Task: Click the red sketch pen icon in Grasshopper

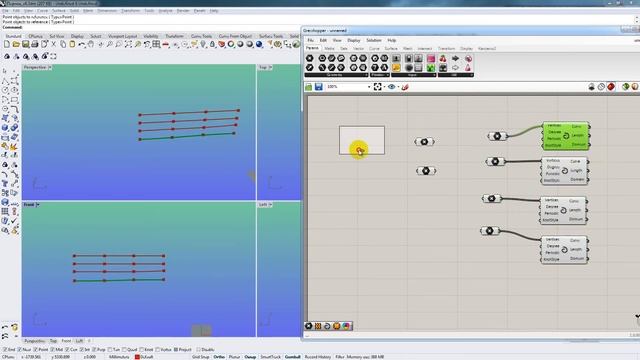Action: 405,87
